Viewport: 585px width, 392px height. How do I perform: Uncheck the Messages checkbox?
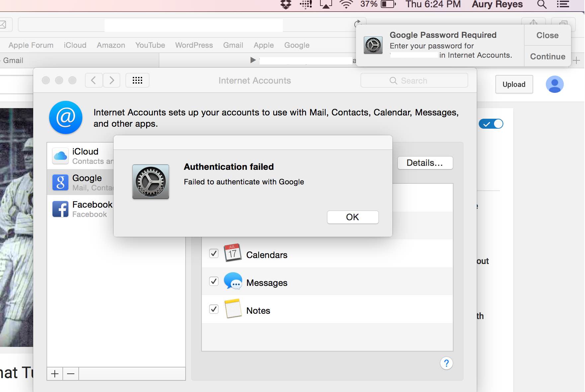tap(214, 282)
